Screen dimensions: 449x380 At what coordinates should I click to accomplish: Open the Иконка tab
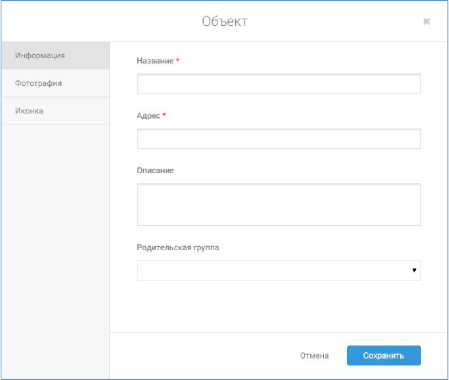56,111
